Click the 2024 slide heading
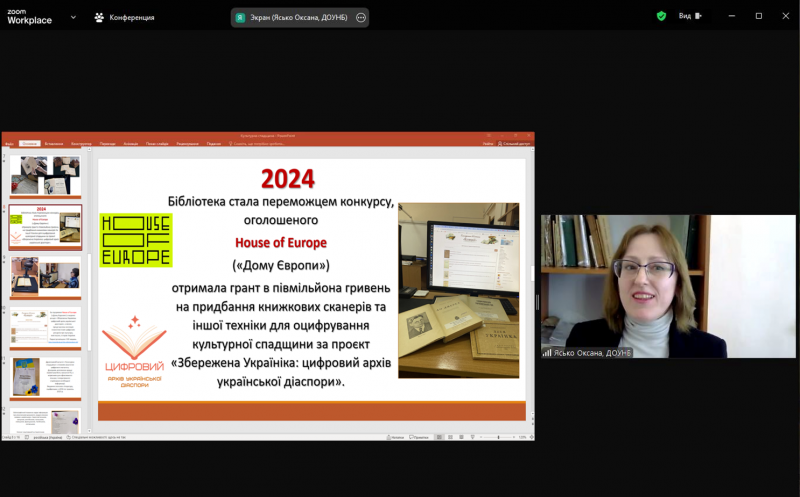This screenshot has width=800, height=497. coord(288,179)
